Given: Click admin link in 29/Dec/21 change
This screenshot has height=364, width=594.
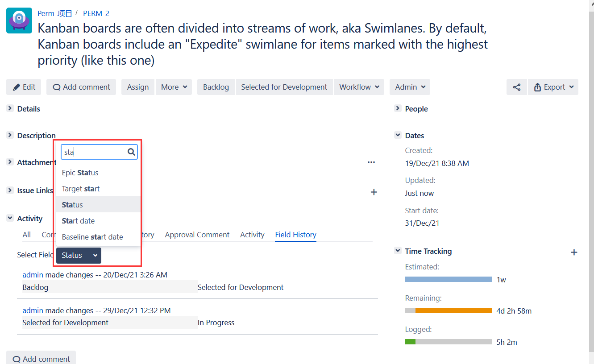Looking at the screenshot, I should [x=33, y=310].
